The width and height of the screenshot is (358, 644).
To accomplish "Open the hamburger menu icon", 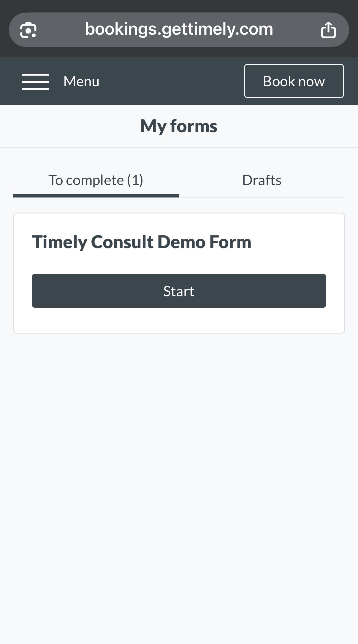I will point(36,82).
